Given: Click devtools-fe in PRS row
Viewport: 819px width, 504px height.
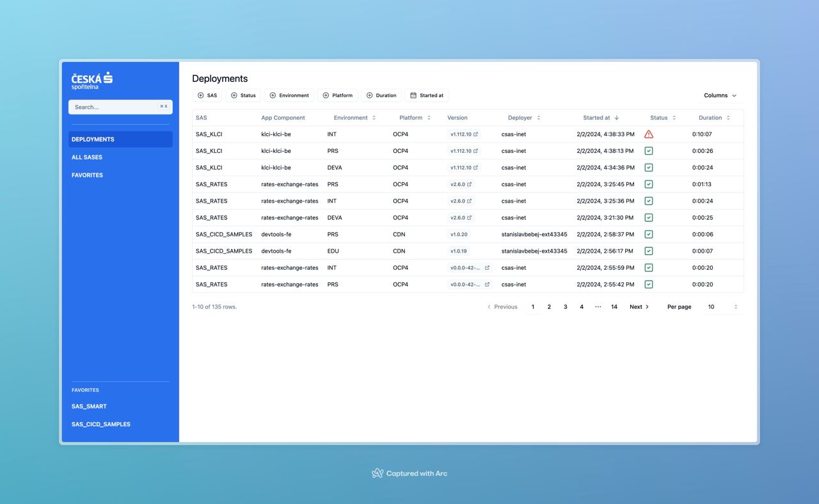Looking at the screenshot, I should pos(276,234).
